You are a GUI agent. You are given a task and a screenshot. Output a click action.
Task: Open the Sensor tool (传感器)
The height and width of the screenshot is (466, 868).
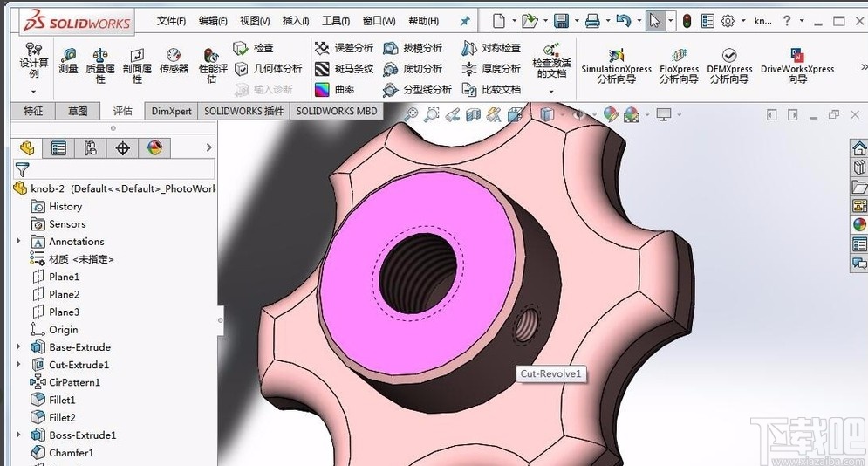click(x=174, y=61)
